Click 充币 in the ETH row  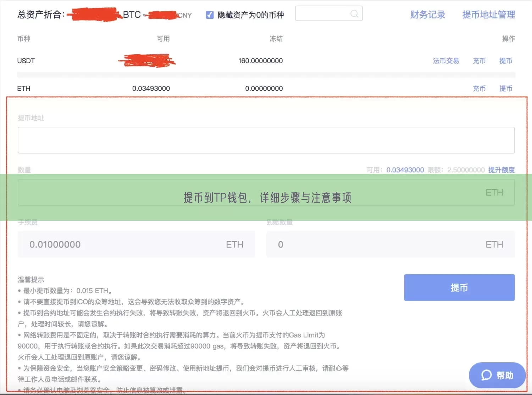coord(479,88)
